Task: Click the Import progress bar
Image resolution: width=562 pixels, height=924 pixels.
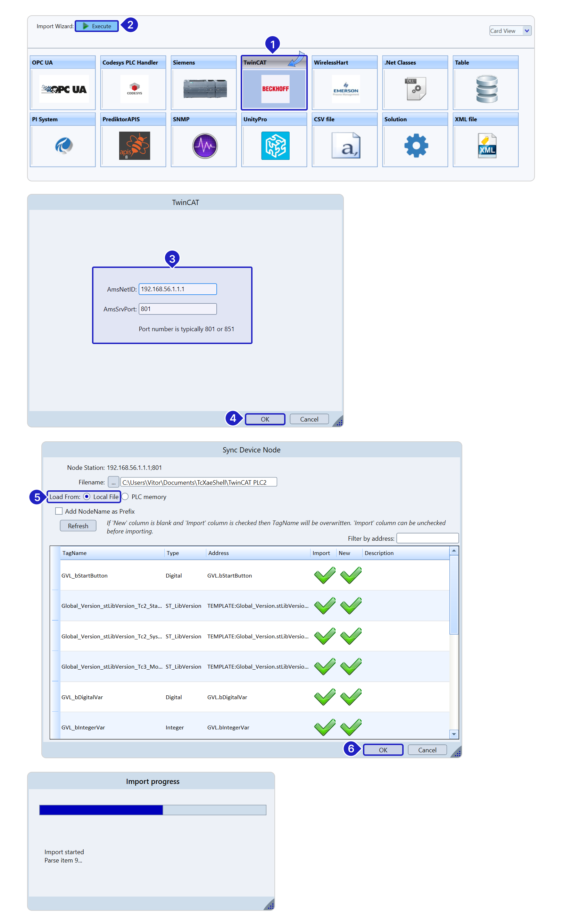Action: tap(153, 810)
